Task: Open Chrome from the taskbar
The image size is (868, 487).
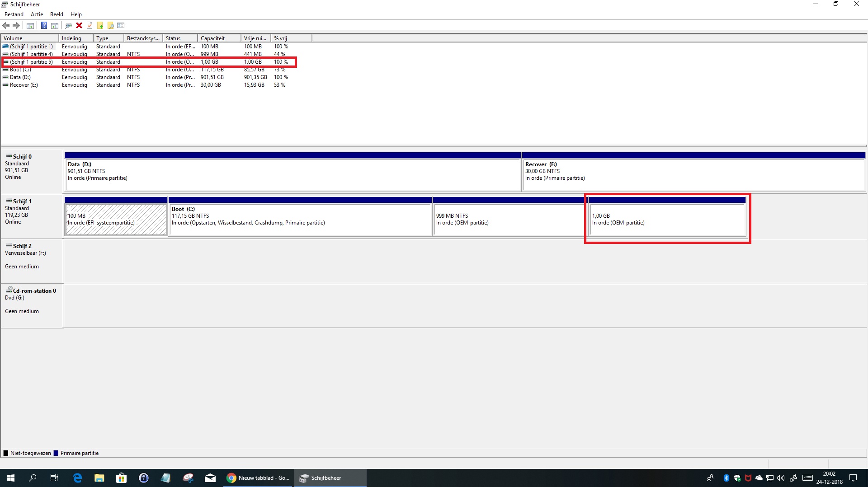Action: pyautogui.click(x=259, y=478)
